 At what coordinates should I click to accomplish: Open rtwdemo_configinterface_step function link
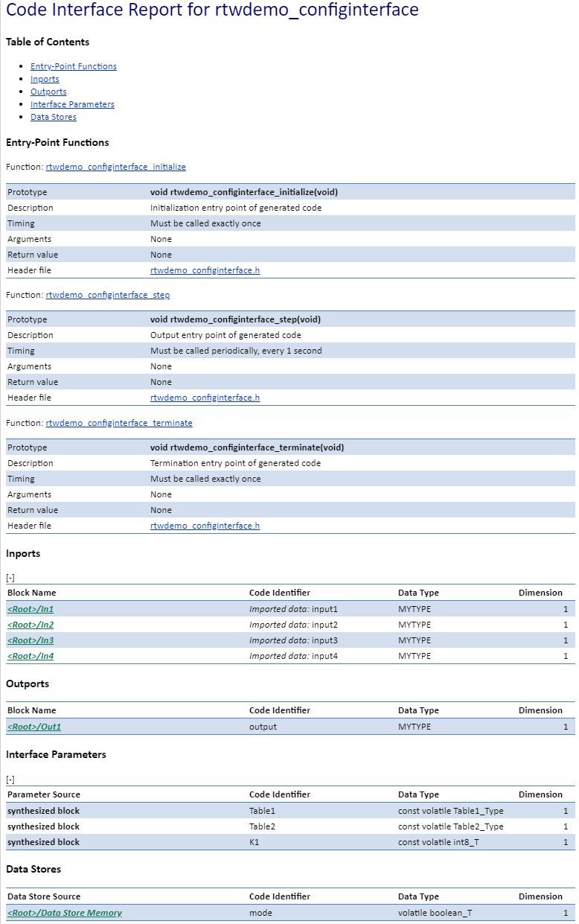[x=108, y=295]
